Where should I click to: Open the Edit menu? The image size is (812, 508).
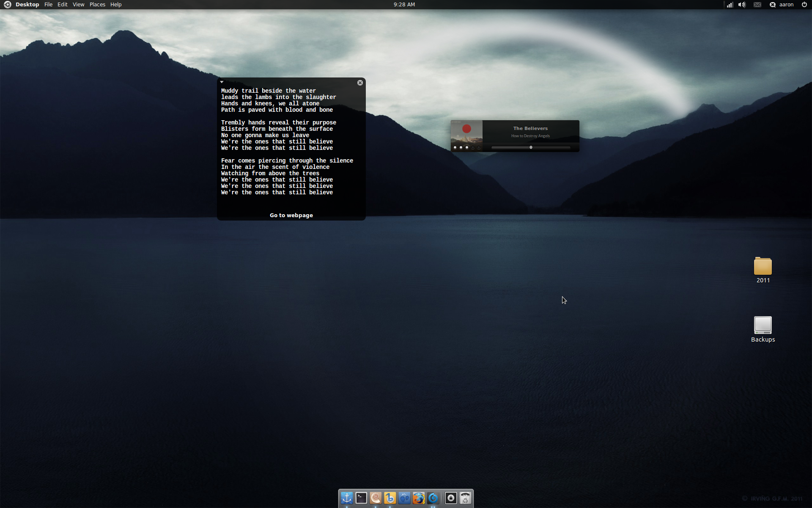(x=63, y=5)
